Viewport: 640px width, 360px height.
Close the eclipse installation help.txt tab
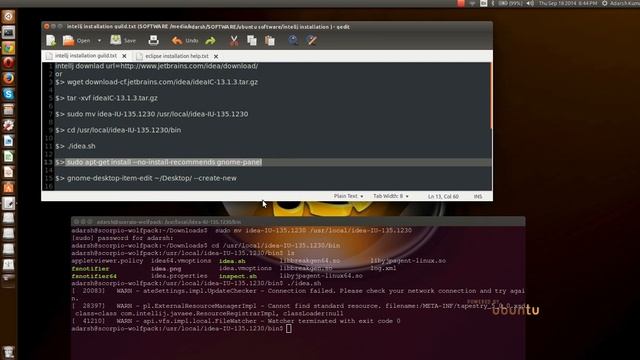(216, 56)
